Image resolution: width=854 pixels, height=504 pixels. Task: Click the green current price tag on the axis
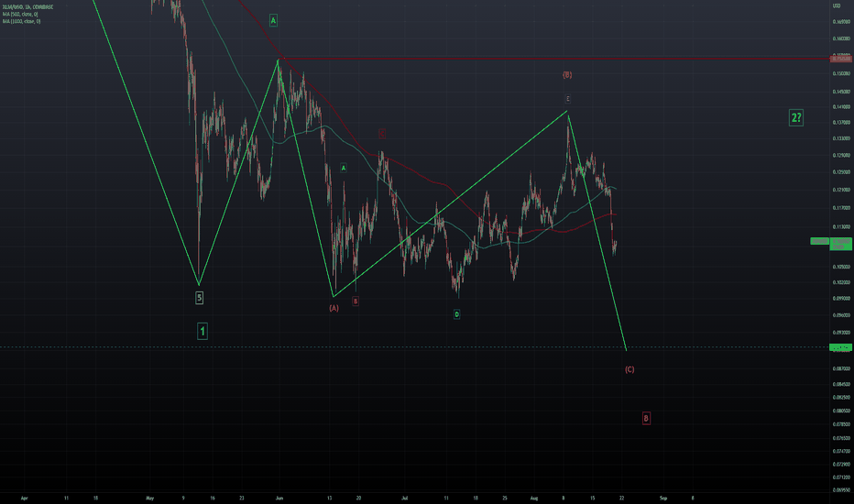(841, 243)
